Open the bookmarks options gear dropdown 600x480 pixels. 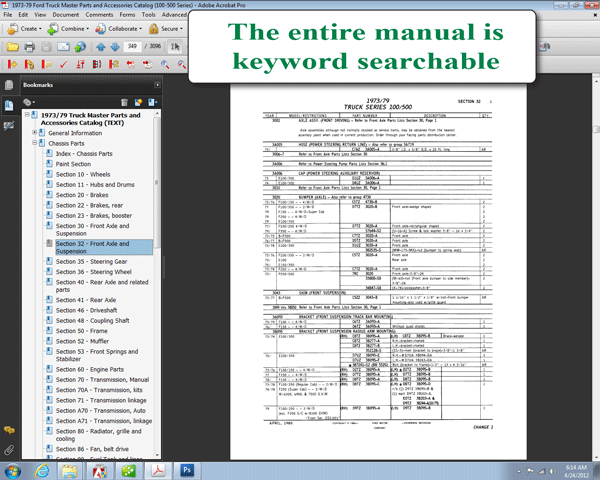click(x=29, y=102)
